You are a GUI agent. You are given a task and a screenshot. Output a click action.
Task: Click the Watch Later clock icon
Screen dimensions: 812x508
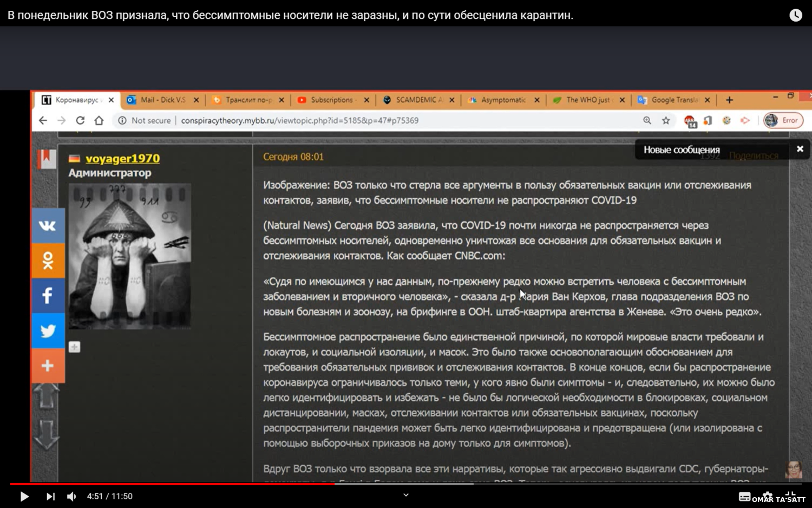point(795,15)
